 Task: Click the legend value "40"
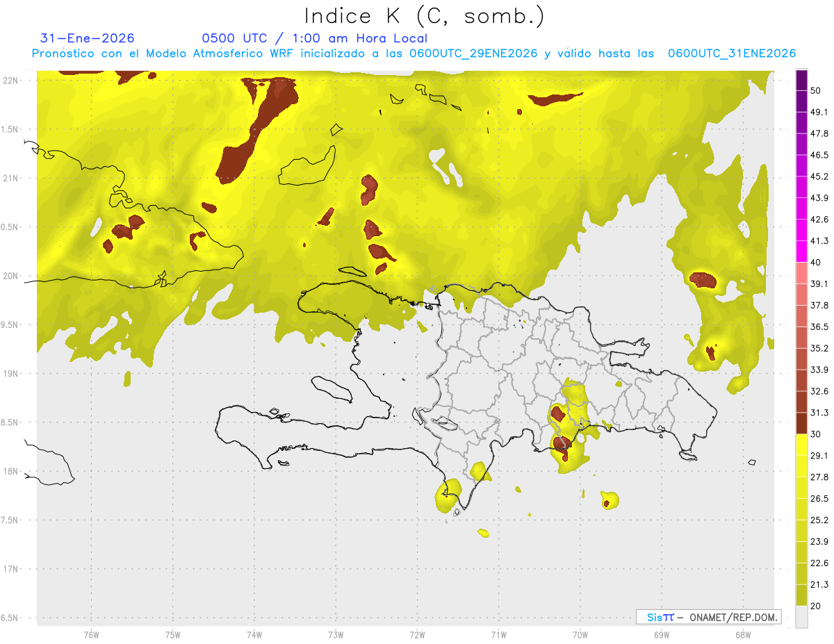tap(816, 263)
